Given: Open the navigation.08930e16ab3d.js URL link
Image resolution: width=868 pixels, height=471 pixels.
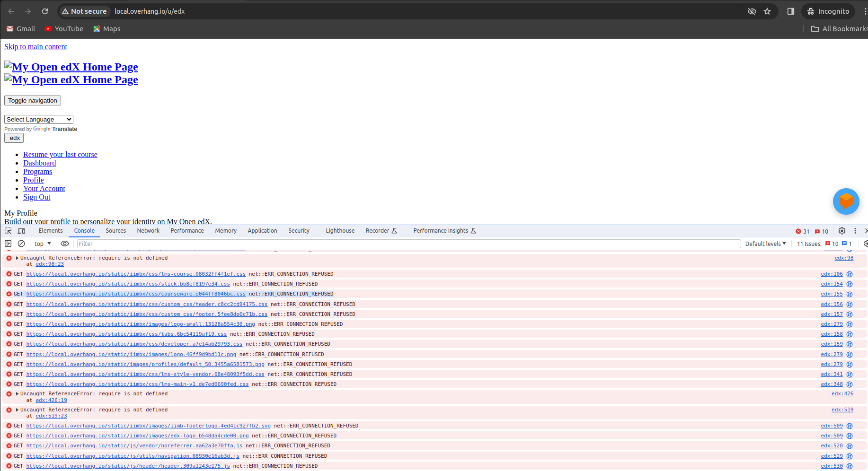Looking at the screenshot, I should [x=133, y=456].
